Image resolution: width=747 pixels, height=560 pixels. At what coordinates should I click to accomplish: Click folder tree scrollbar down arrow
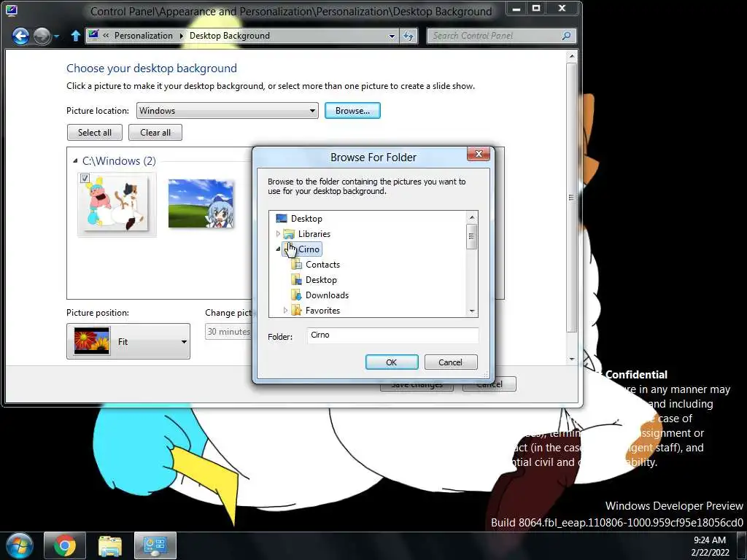coord(472,311)
